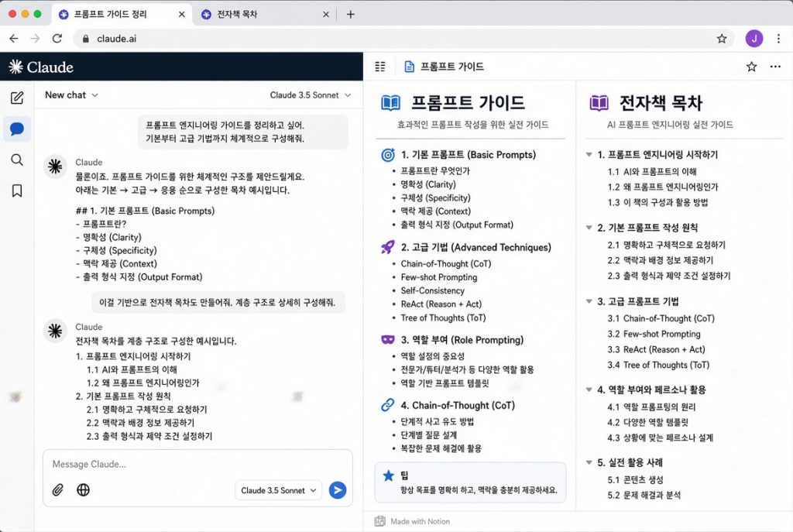The image size is (793, 532).
Task: Click the new chat compose icon in sidebar
Action: (17, 98)
